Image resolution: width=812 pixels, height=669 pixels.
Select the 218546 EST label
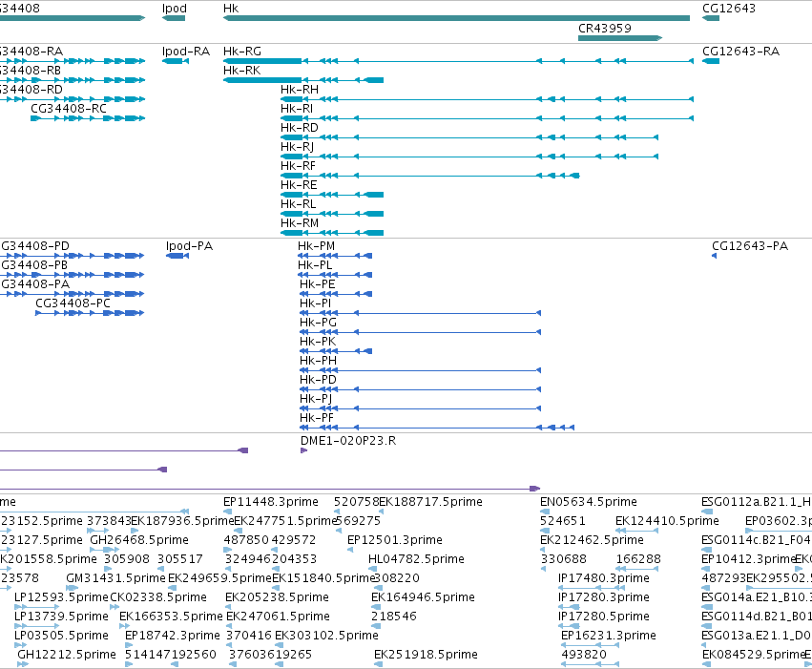pos(394,617)
